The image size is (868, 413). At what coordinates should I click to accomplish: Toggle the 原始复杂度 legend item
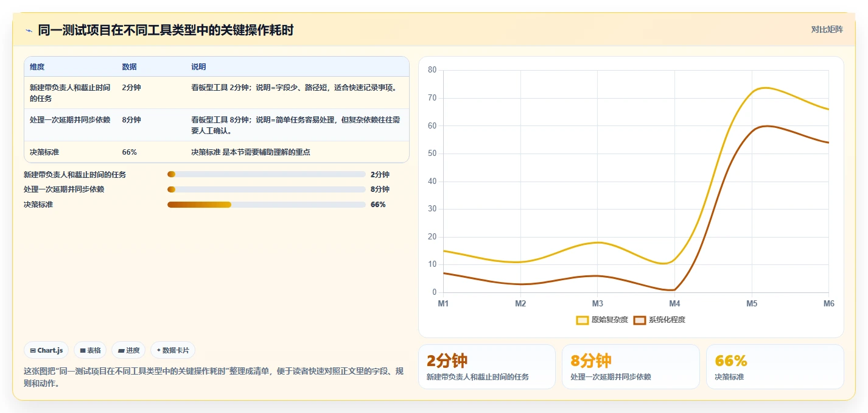pyautogui.click(x=602, y=320)
